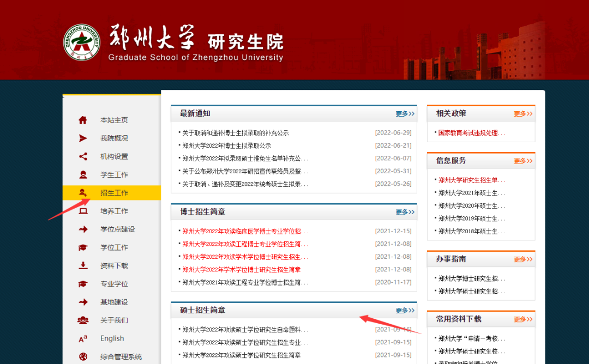
Task: Open 郑州大学2021年攻读工程专业学位博士招生简...
Action: coord(245,282)
